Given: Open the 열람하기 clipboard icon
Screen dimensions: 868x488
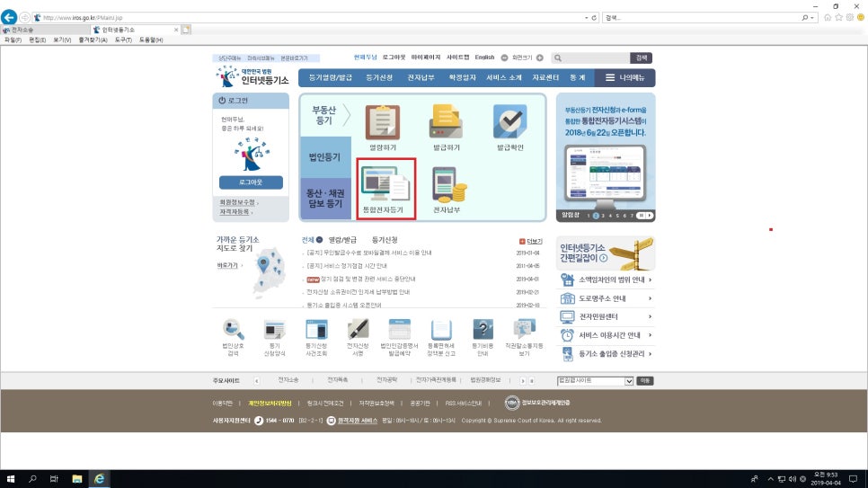Looking at the screenshot, I should (383, 122).
